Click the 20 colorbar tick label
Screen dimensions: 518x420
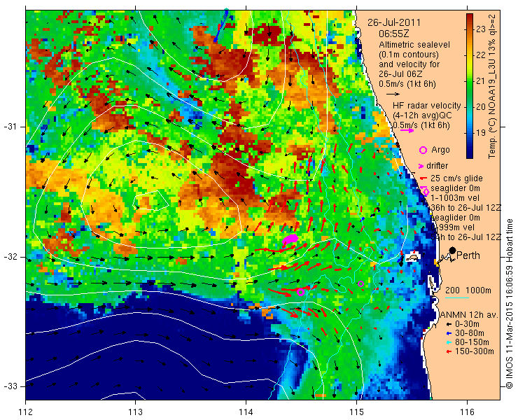(481, 106)
